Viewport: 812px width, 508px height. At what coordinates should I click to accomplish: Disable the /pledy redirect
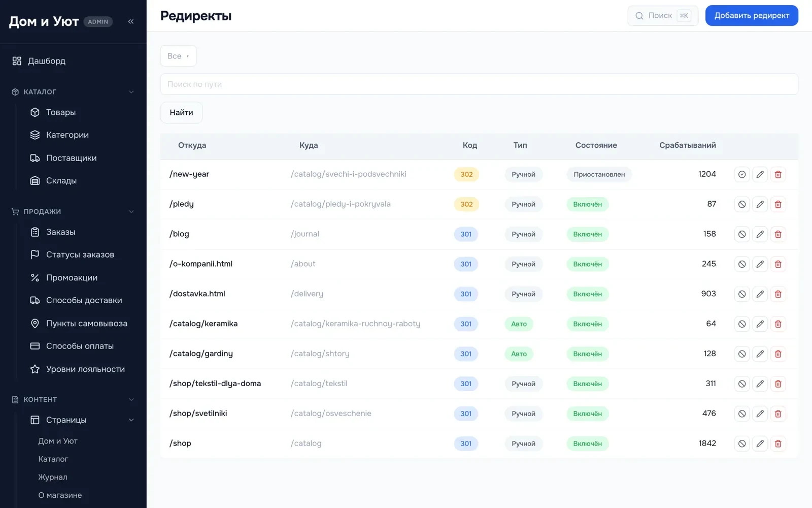click(x=742, y=204)
